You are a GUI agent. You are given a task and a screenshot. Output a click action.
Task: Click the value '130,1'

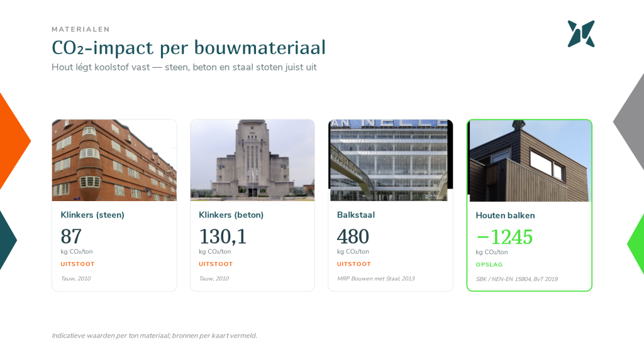pos(223,236)
